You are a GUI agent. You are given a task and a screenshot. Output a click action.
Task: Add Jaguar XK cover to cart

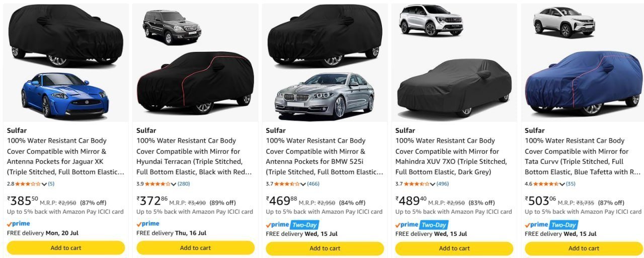[x=66, y=248]
